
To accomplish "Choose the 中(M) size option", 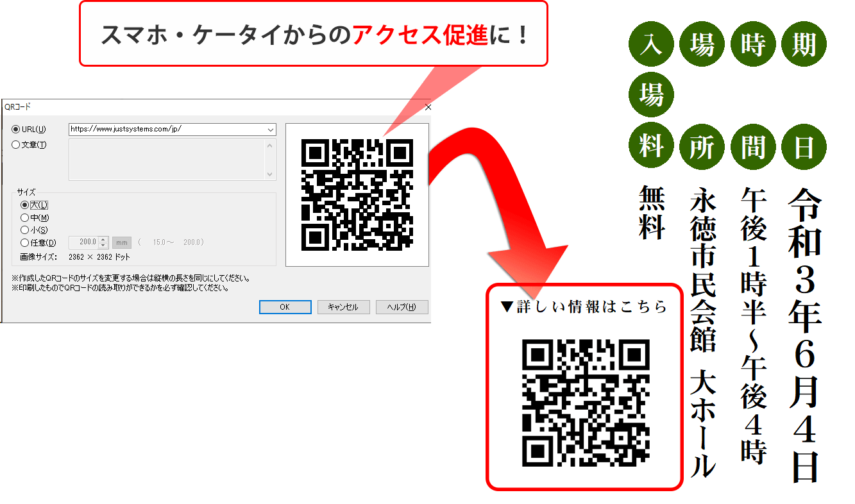I will [x=25, y=218].
